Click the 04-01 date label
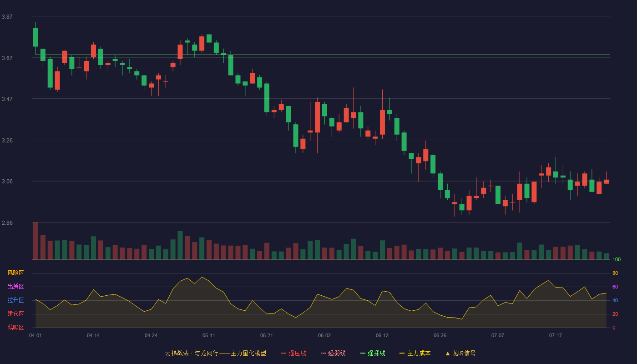This screenshot has height=364, width=637. coord(35,335)
